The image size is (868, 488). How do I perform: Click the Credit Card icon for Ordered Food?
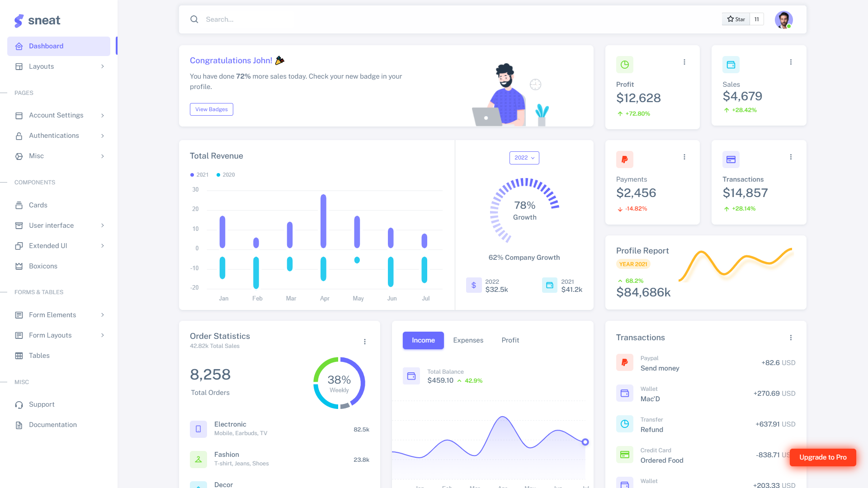pyautogui.click(x=625, y=455)
